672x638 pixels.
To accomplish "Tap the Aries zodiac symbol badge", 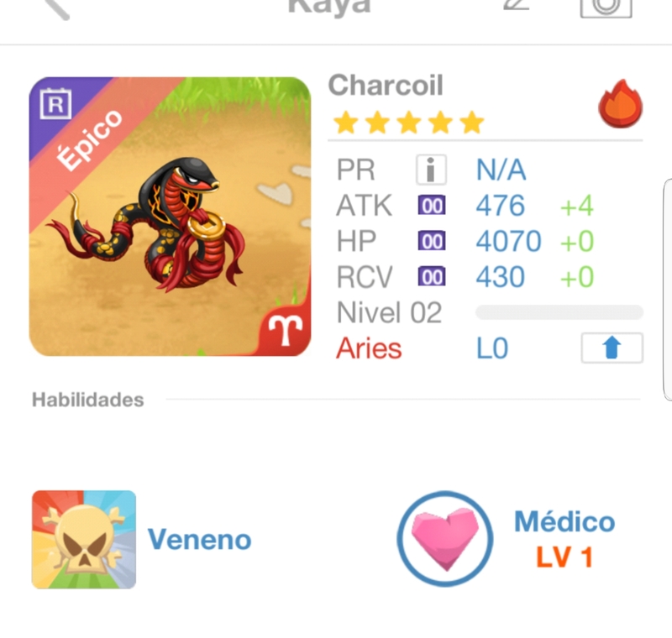I will [285, 330].
